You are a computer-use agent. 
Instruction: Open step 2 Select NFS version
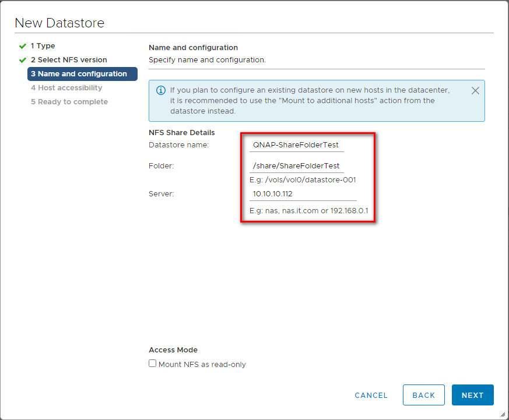(69, 59)
